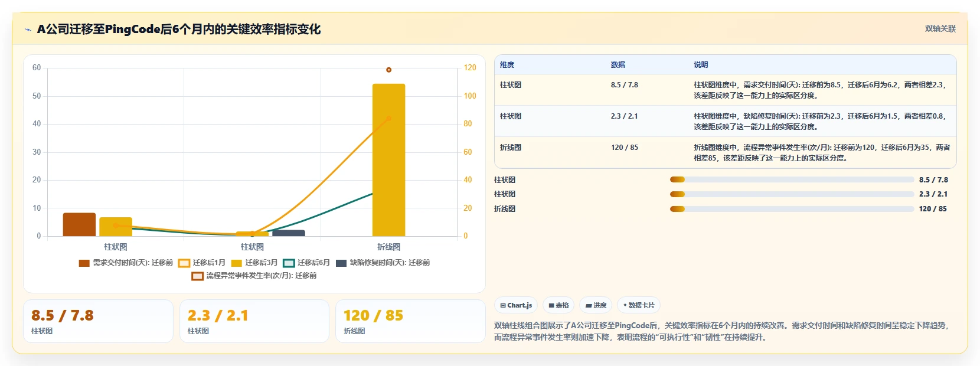This screenshot has height=366, width=980.
Task: Click the chart title A公司迁移至PingCode后6个月内的关键效率指标变化
Action: click(x=179, y=30)
